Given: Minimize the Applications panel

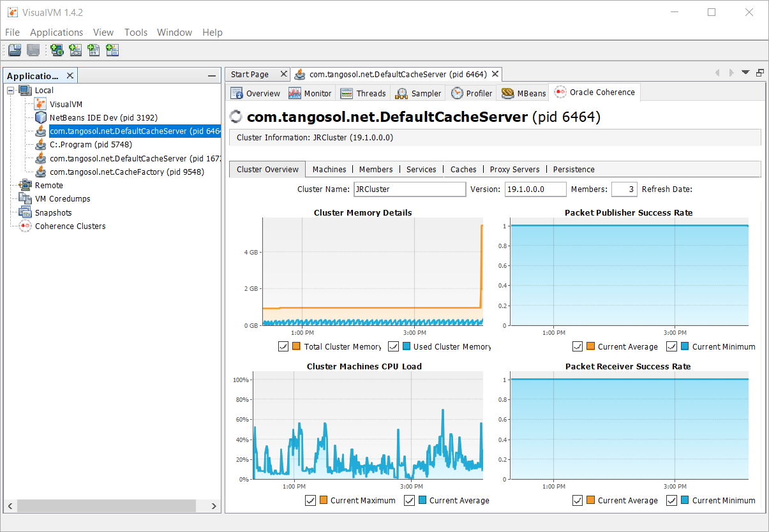Looking at the screenshot, I should 212,76.
